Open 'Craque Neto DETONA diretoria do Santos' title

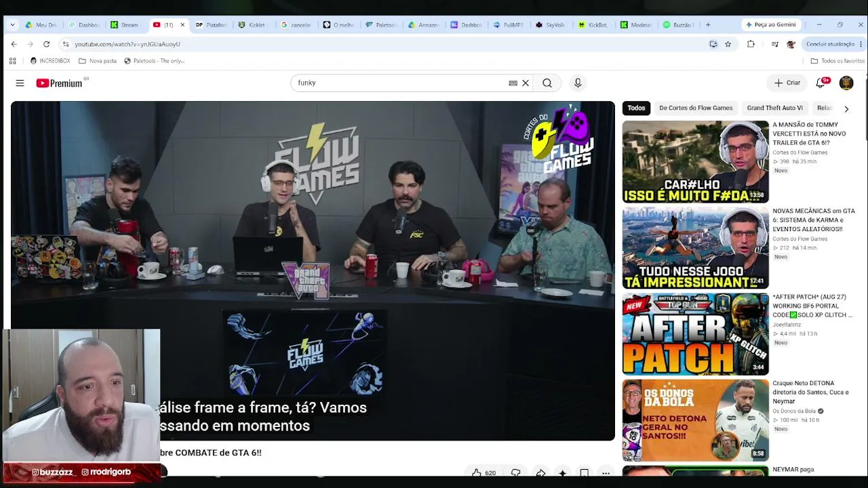(x=810, y=392)
